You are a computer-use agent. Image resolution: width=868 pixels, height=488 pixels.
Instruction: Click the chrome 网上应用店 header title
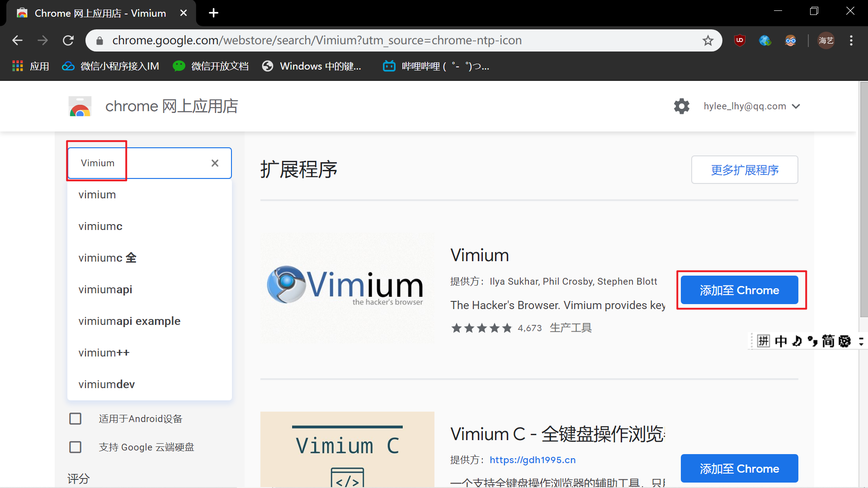(172, 106)
